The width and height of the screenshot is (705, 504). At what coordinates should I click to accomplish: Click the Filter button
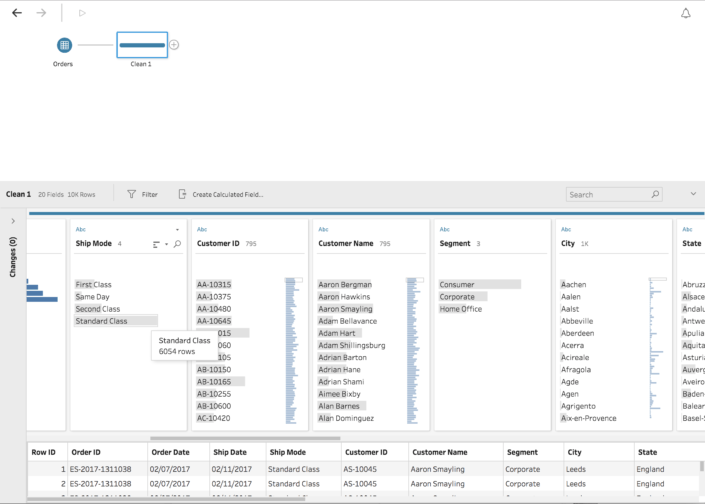click(x=142, y=194)
